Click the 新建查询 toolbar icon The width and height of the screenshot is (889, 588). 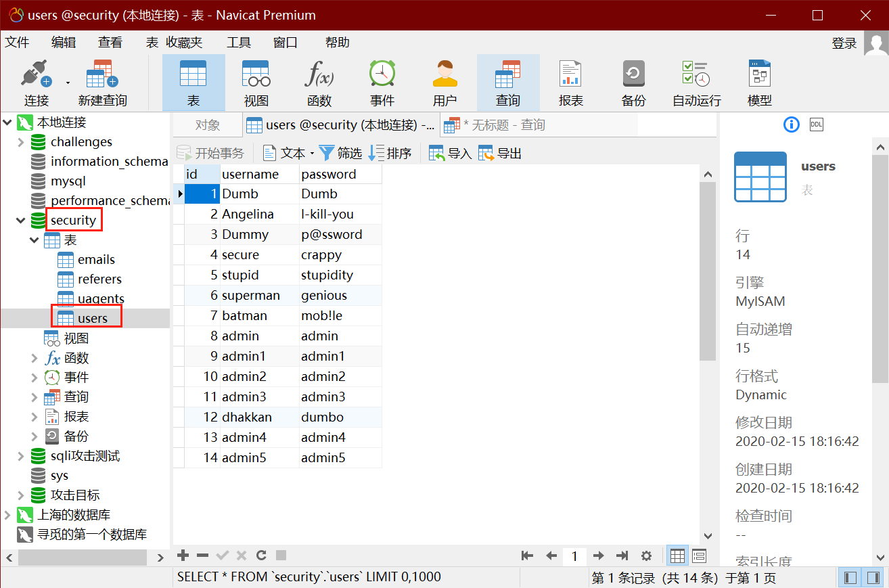tap(103, 83)
